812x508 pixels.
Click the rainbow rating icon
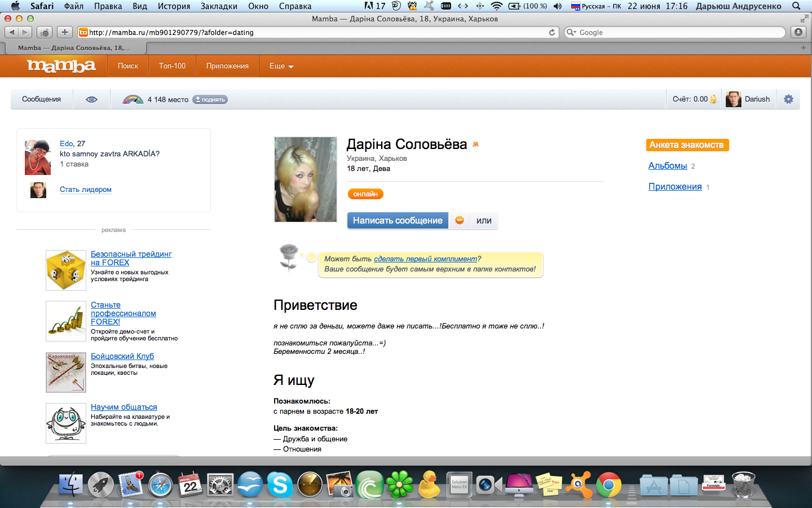click(x=133, y=99)
